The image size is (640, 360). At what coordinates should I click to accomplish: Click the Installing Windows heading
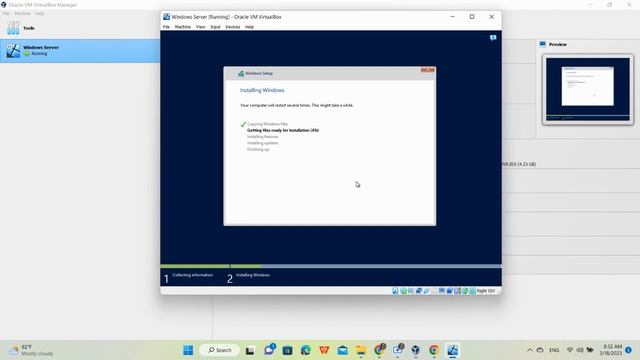[x=262, y=90]
